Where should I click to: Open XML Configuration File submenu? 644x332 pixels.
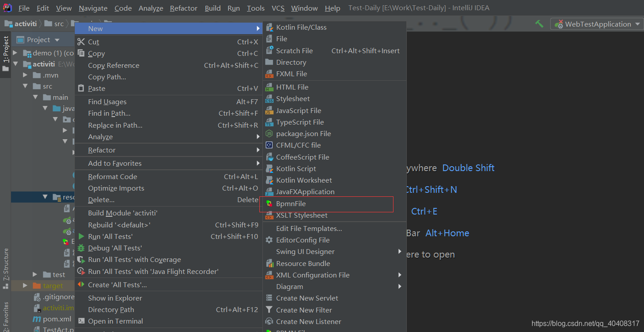335,275
